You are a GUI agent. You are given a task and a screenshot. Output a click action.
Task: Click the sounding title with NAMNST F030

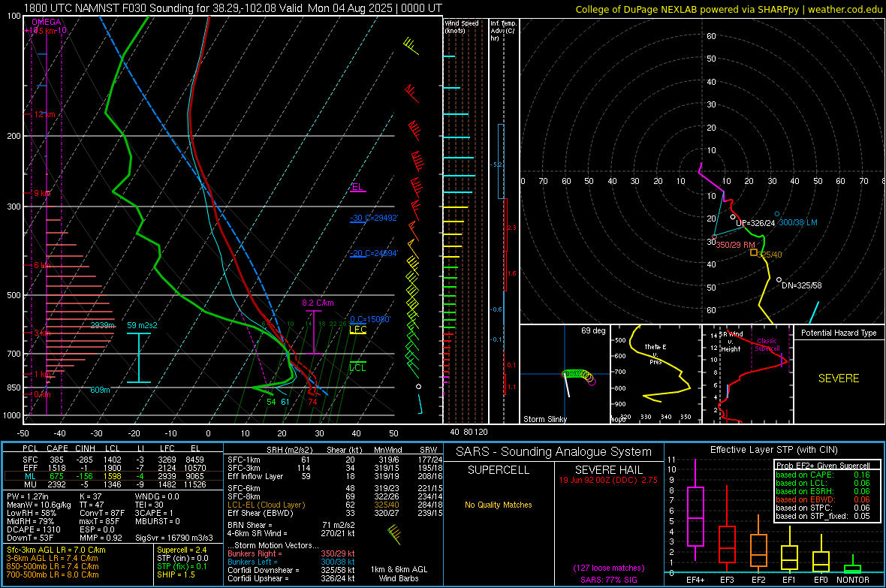tap(233, 8)
